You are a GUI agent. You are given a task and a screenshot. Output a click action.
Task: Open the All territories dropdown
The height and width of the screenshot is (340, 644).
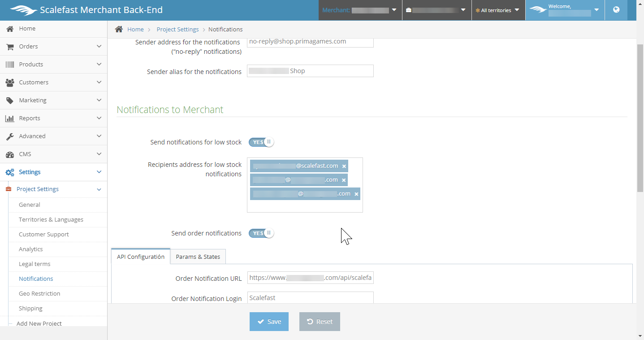498,10
